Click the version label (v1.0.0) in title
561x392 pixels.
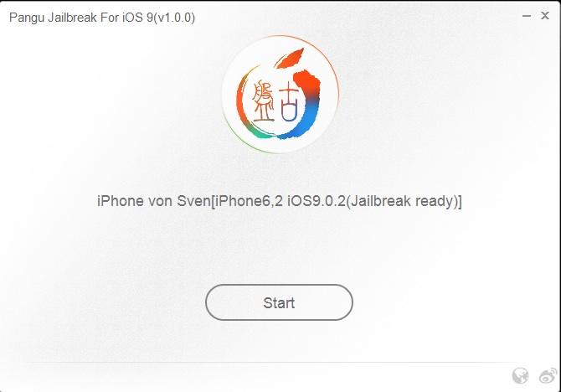pos(174,18)
